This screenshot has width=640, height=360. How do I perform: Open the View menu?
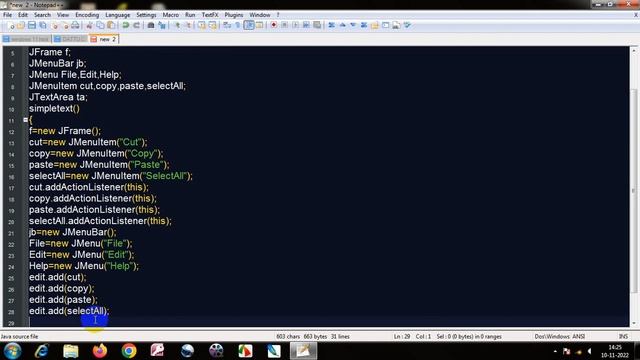pos(63,15)
